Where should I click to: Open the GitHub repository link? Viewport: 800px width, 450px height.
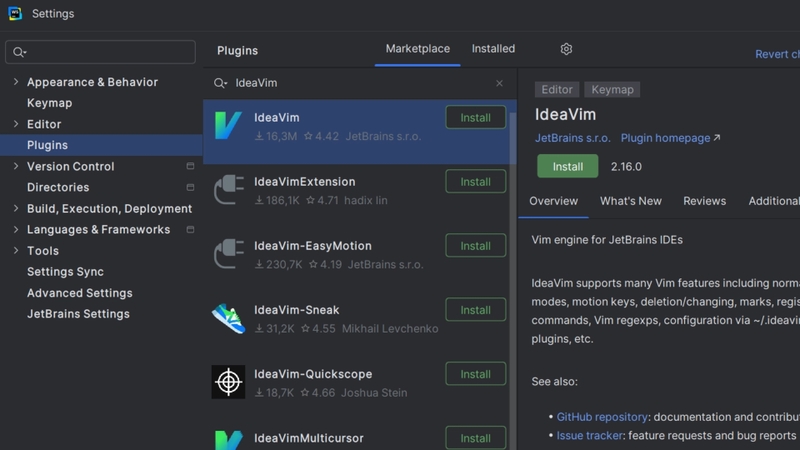(x=602, y=417)
